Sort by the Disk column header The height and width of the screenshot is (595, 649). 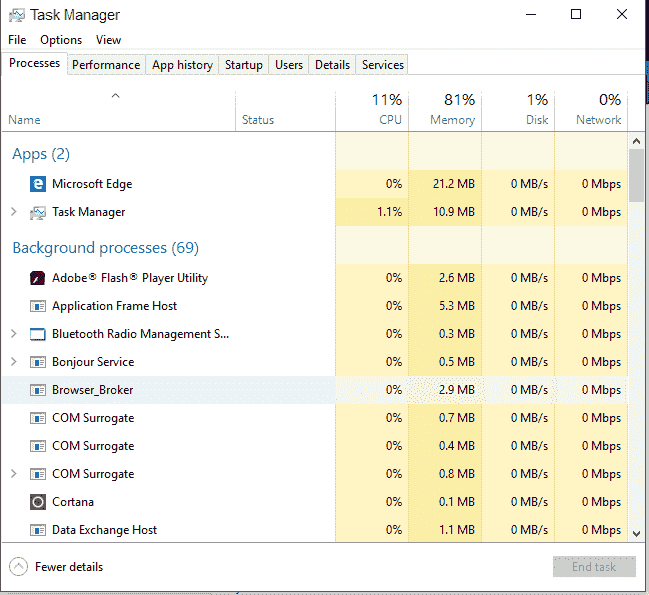coord(537,120)
